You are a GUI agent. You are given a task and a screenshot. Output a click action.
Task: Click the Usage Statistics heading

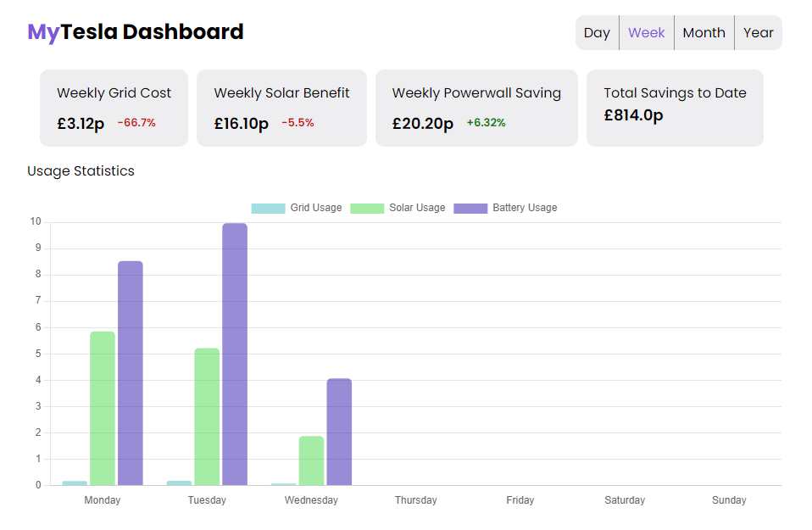81,171
